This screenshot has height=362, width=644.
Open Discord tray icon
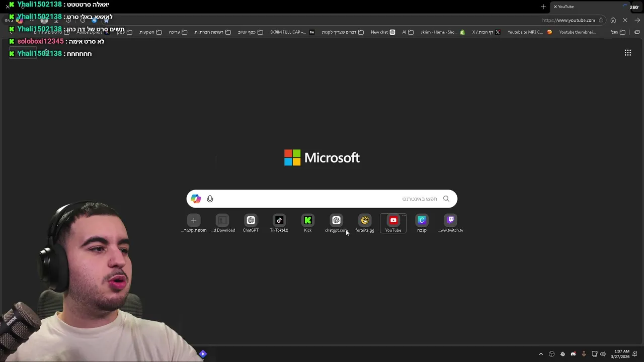coord(573,354)
